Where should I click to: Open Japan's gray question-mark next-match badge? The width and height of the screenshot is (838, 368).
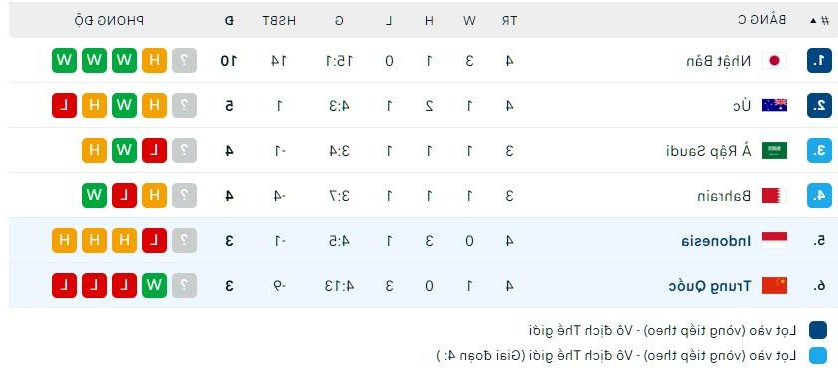click(184, 60)
